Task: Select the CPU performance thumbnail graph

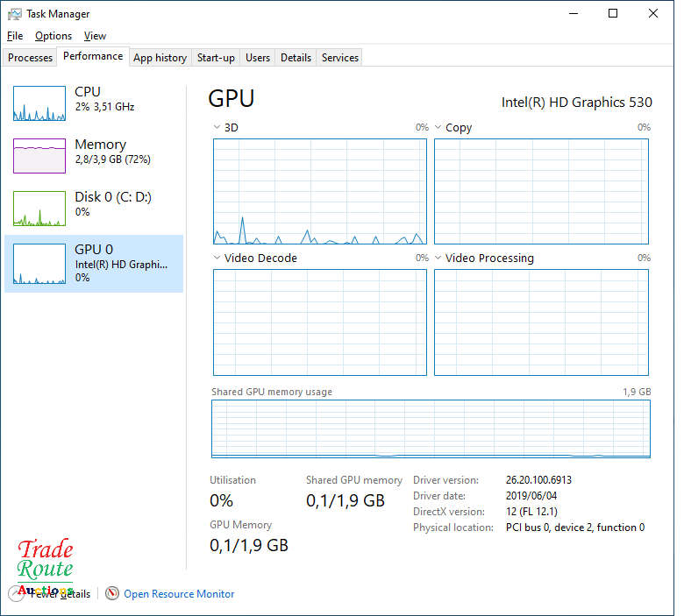Action: pyautogui.click(x=39, y=103)
